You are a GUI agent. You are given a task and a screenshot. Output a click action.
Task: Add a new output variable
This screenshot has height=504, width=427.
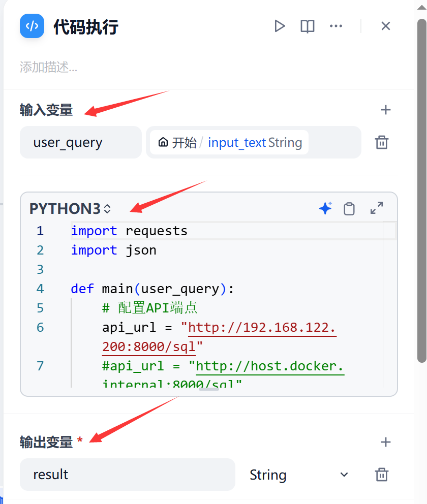(385, 443)
